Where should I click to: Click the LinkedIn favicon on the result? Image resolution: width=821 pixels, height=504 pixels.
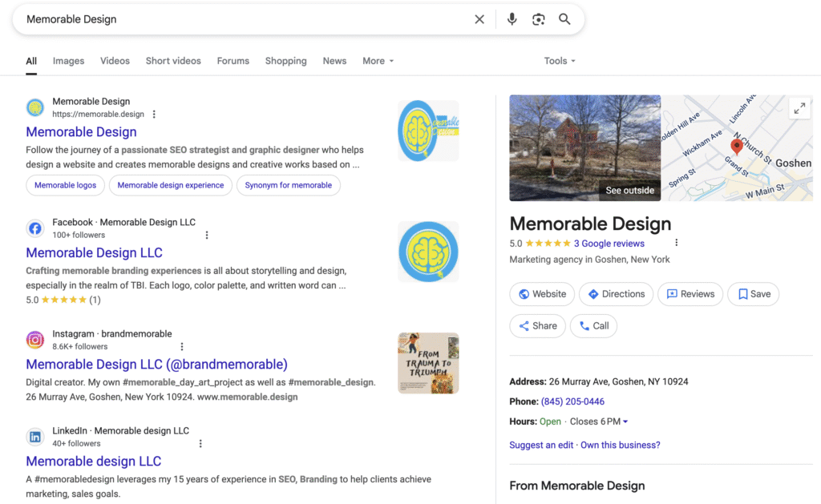pyautogui.click(x=34, y=437)
